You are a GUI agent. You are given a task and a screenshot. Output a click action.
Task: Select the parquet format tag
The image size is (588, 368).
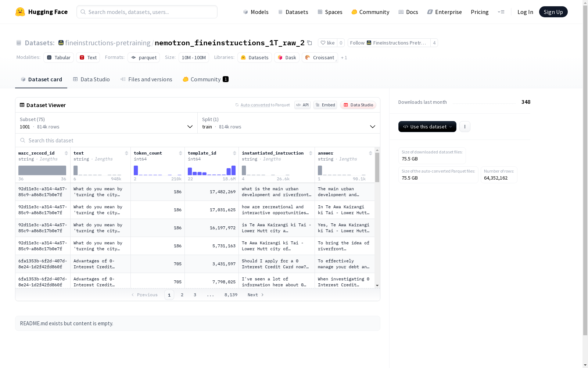pyautogui.click(x=144, y=57)
